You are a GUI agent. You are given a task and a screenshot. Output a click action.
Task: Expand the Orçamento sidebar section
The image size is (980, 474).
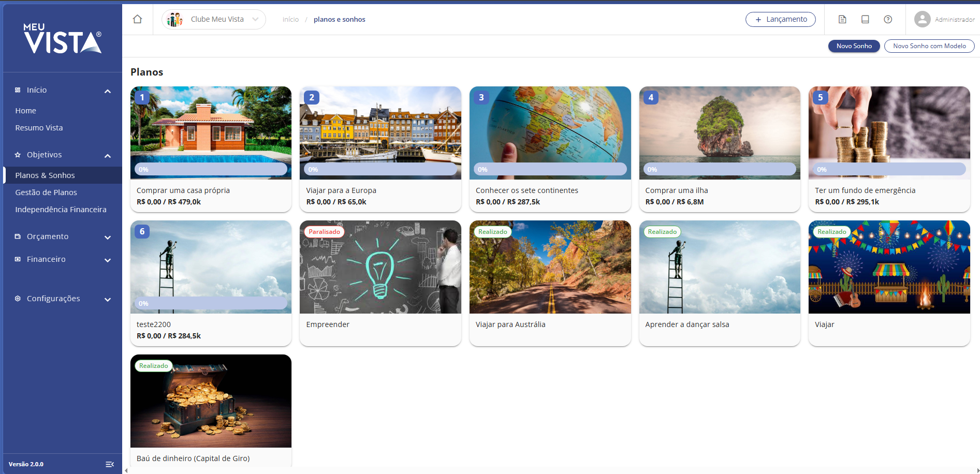click(108, 237)
